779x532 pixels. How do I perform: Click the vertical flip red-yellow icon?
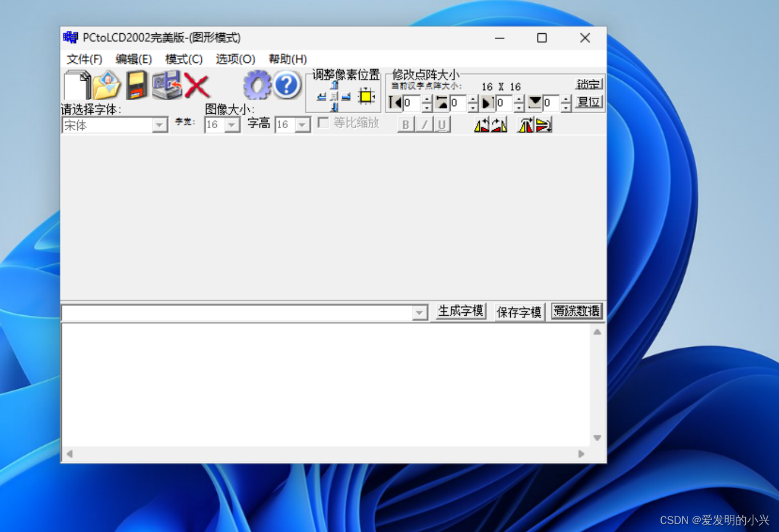click(x=544, y=125)
